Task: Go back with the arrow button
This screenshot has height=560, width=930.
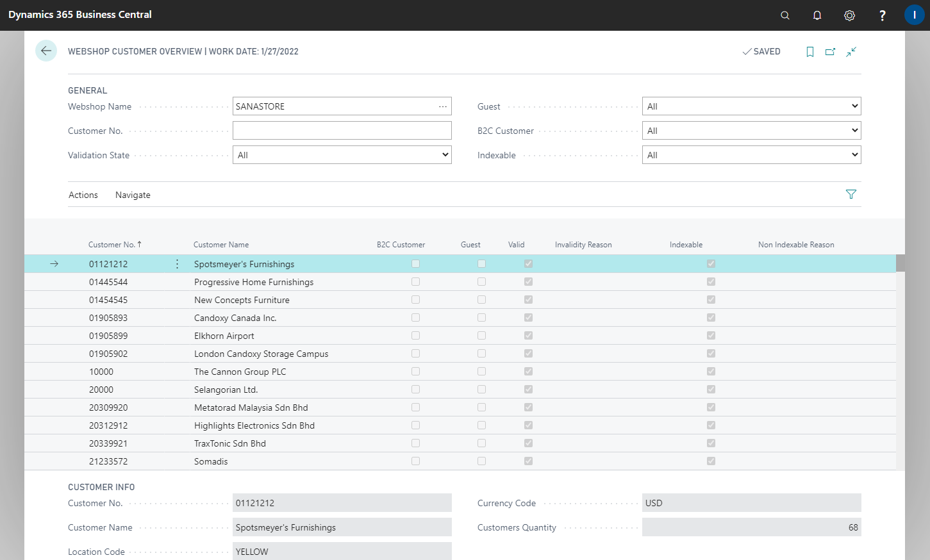Action: 46,51
